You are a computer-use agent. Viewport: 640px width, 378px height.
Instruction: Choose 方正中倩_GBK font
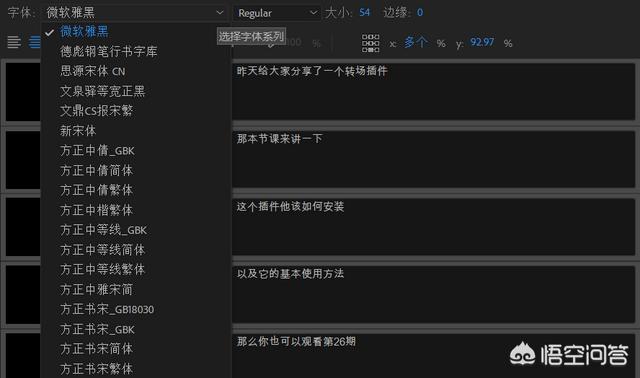pos(97,151)
